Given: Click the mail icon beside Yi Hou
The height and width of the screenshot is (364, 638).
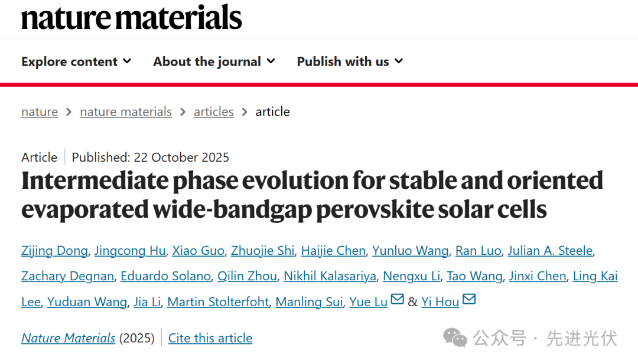Looking at the screenshot, I should 469,300.
